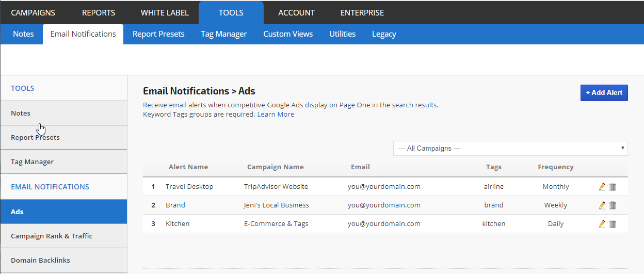Screen dimensions: 644x274
Task: Open the White Label menu
Action: (165, 12)
